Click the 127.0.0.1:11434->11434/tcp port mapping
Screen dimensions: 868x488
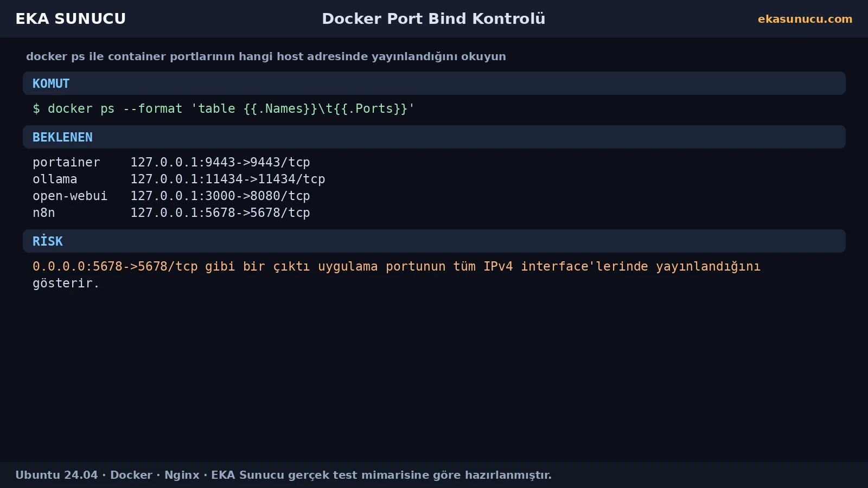tap(228, 179)
